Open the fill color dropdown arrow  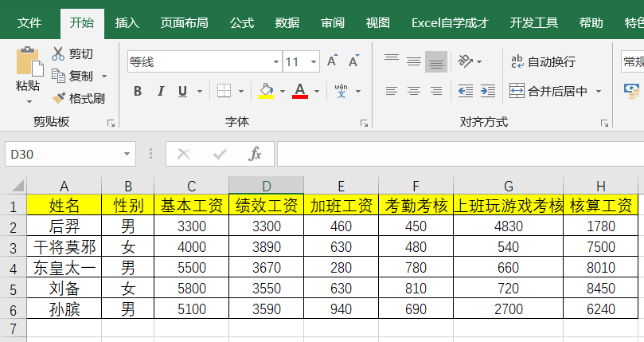coord(282,91)
